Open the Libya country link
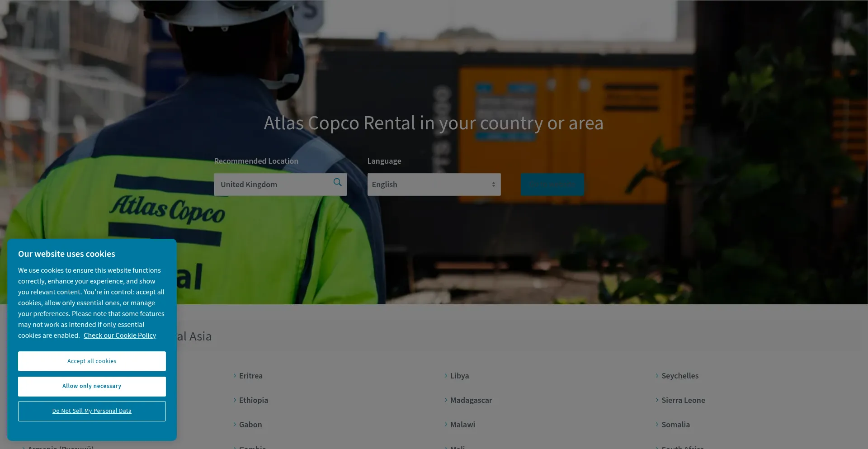This screenshot has width=868, height=449. coord(459,376)
